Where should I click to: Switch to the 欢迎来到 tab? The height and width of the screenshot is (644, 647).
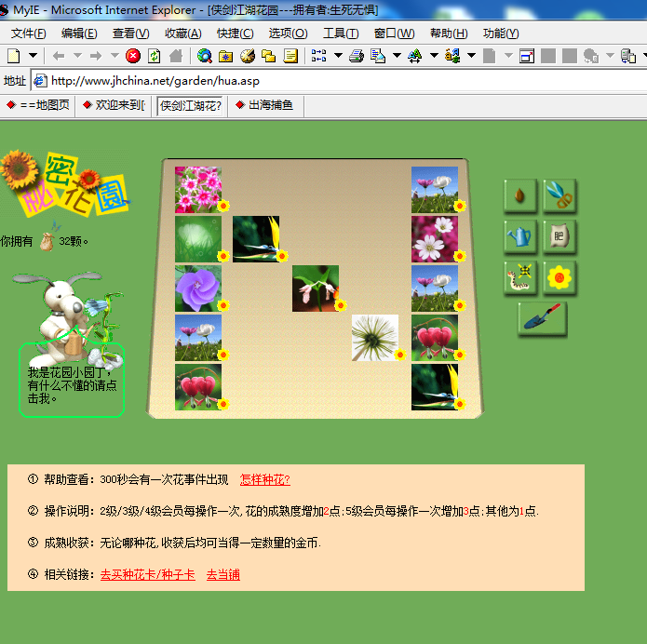114,105
